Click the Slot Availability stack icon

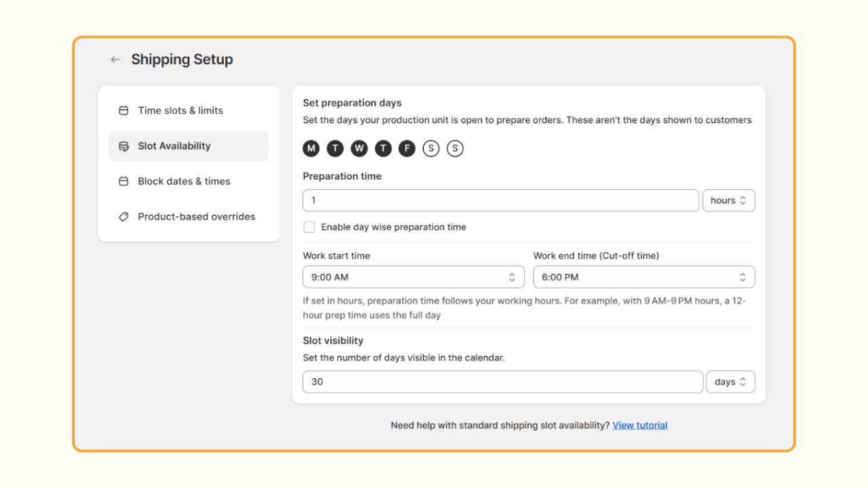123,146
